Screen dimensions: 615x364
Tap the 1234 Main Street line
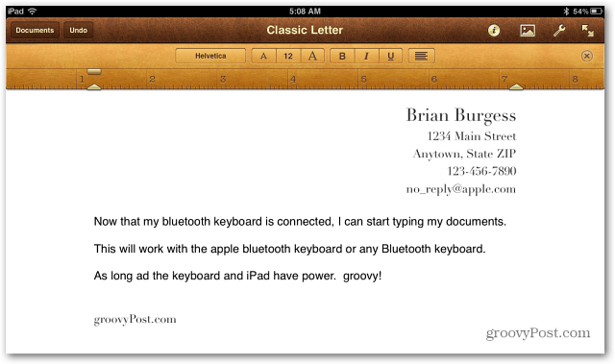click(472, 136)
